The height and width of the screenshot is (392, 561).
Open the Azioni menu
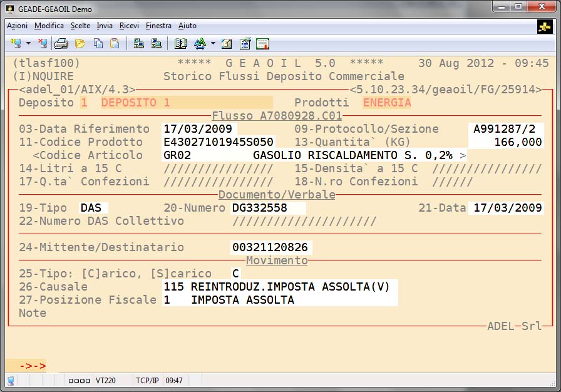[x=17, y=26]
